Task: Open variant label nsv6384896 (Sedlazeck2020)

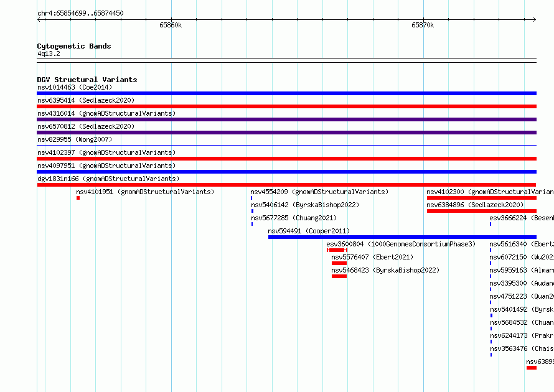Action: [x=475, y=205]
